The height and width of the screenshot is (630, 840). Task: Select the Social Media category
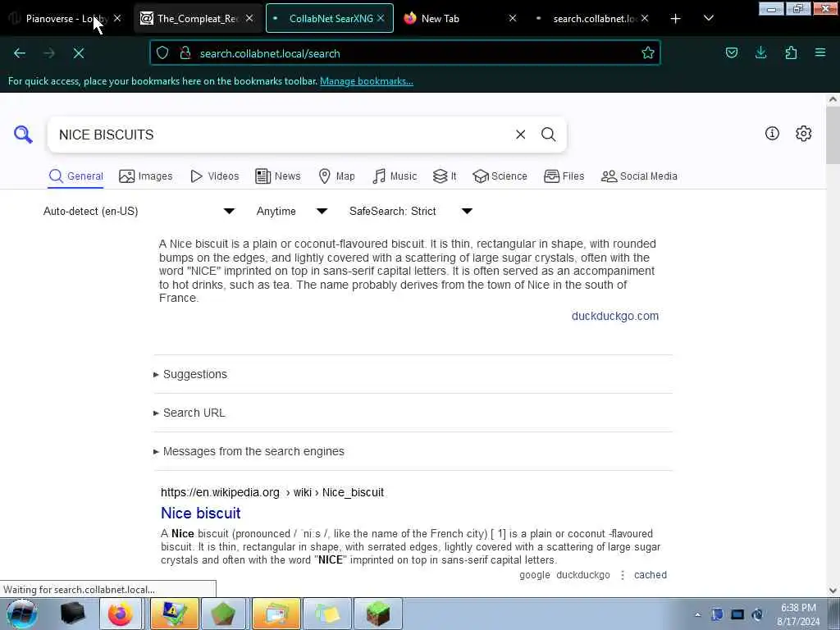[x=639, y=176]
